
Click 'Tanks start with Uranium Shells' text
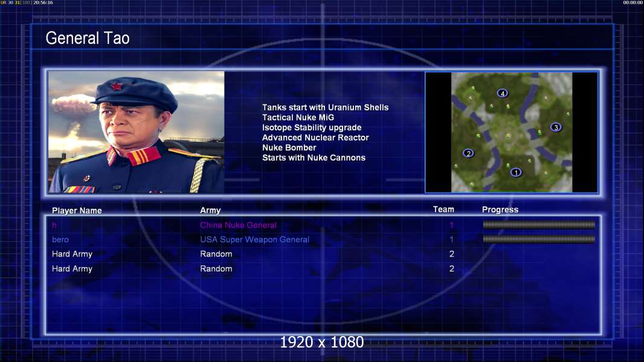[x=325, y=107]
